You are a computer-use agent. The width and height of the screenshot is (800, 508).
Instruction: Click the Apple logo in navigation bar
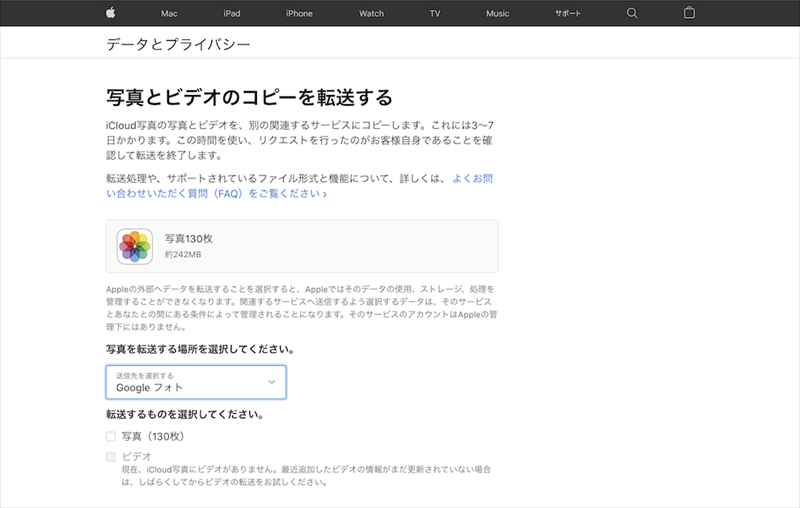tap(110, 13)
